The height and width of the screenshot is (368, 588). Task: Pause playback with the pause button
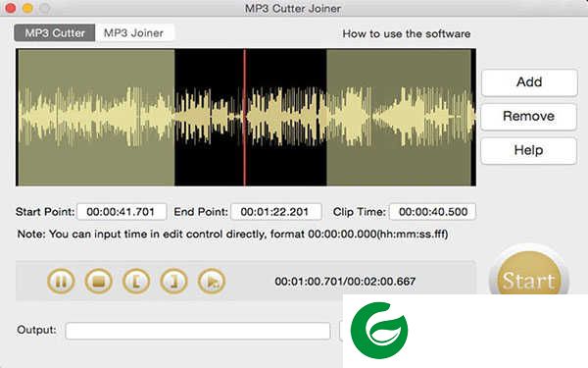(x=61, y=281)
